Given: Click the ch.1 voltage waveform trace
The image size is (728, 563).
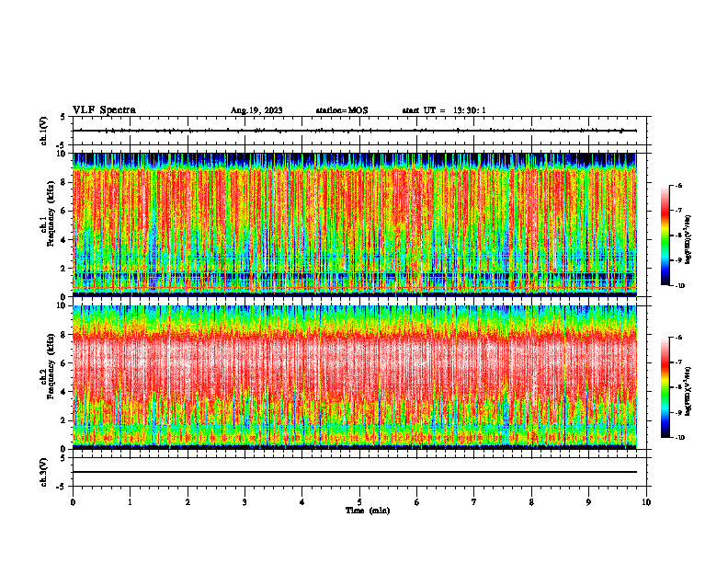Looking at the screenshot, I should click(x=355, y=131).
